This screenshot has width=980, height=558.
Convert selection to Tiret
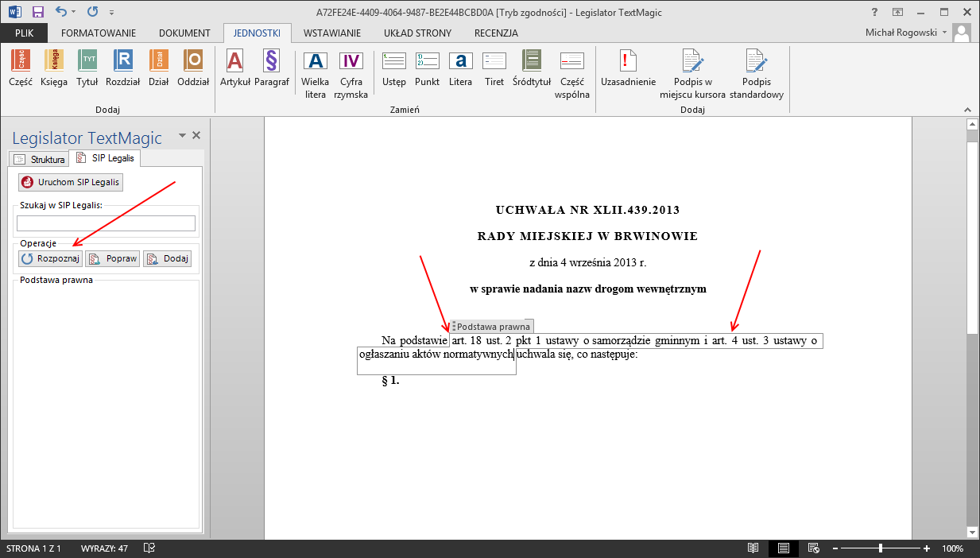pyautogui.click(x=494, y=68)
